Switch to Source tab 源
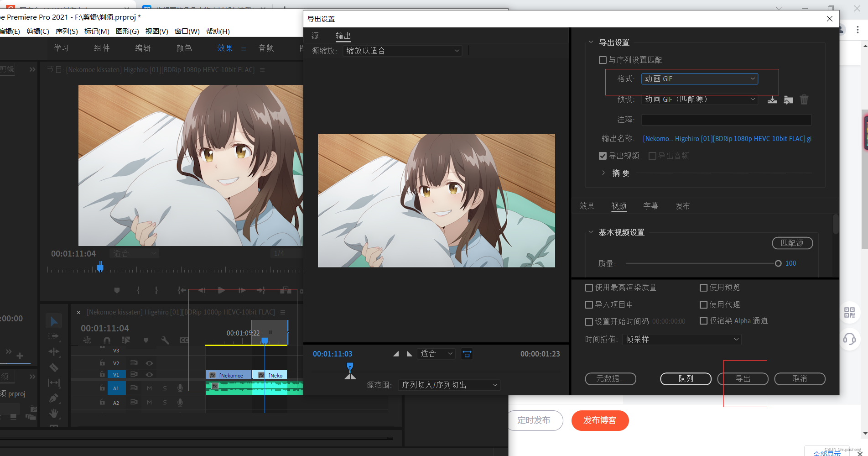 315,36
